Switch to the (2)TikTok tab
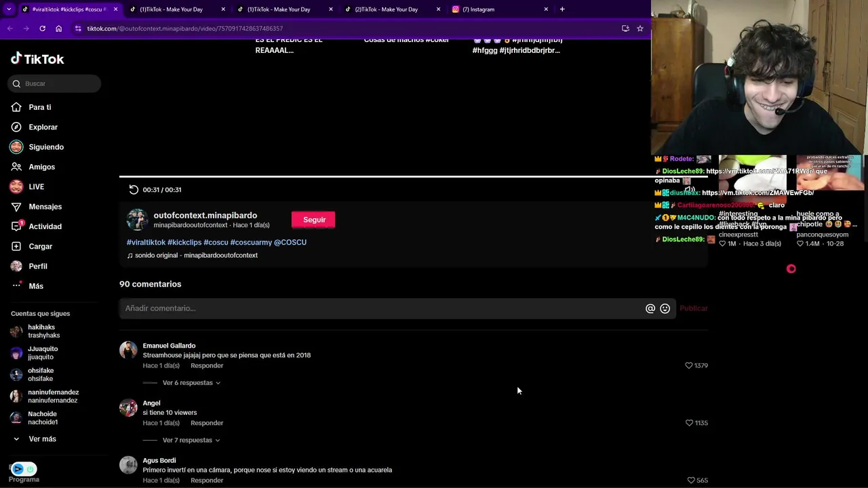Viewport: 868px width, 488px height. [x=391, y=9]
